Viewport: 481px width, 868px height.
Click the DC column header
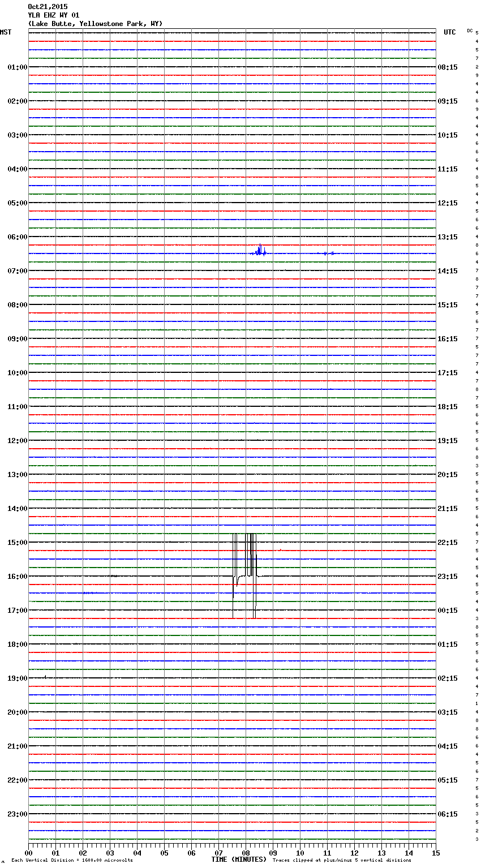click(470, 31)
